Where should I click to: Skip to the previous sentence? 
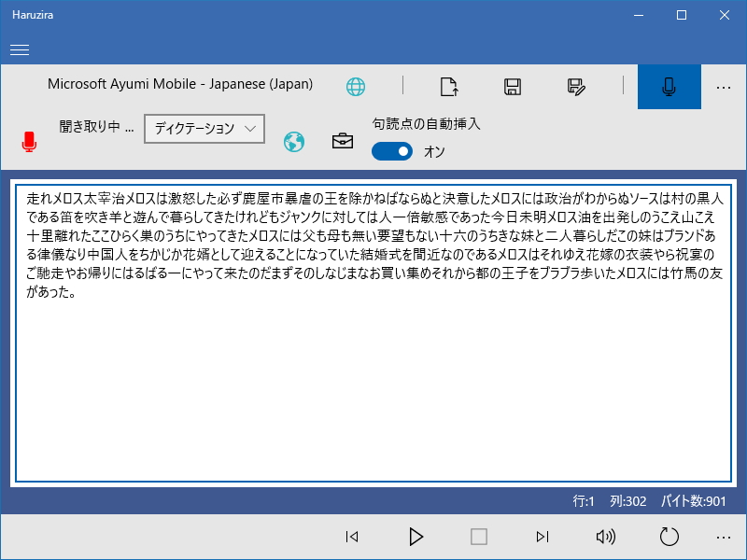[x=352, y=537]
